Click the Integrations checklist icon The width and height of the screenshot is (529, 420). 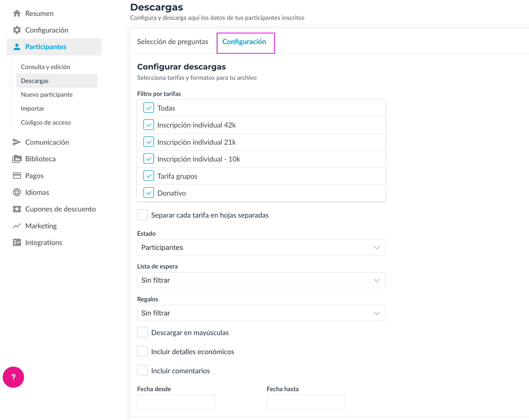point(17,243)
